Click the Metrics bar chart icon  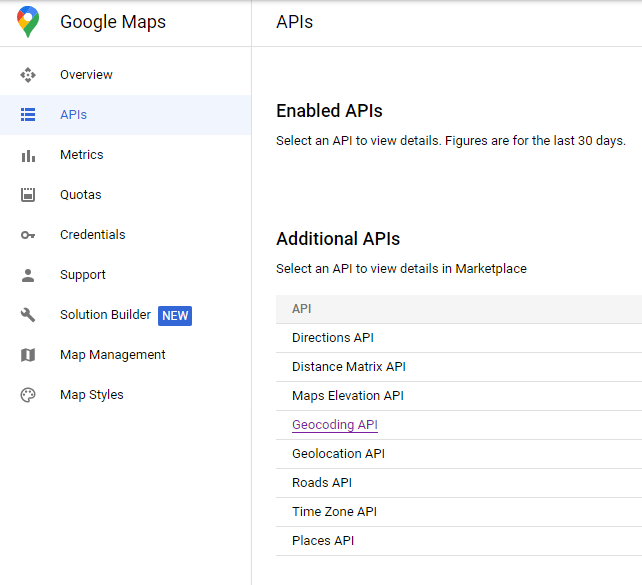[x=28, y=156]
